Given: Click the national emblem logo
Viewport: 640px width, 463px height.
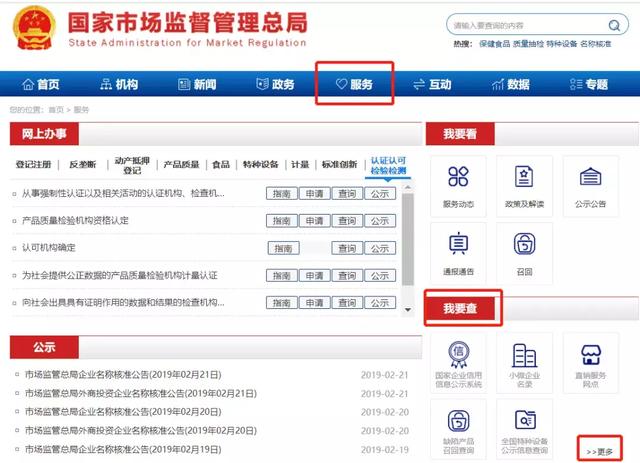Looking at the screenshot, I should point(34,28).
